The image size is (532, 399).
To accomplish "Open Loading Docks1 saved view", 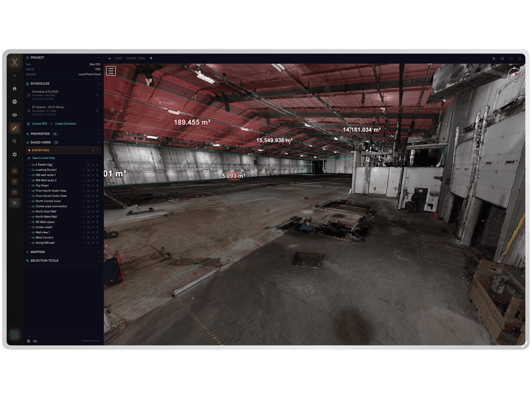I will (46, 170).
